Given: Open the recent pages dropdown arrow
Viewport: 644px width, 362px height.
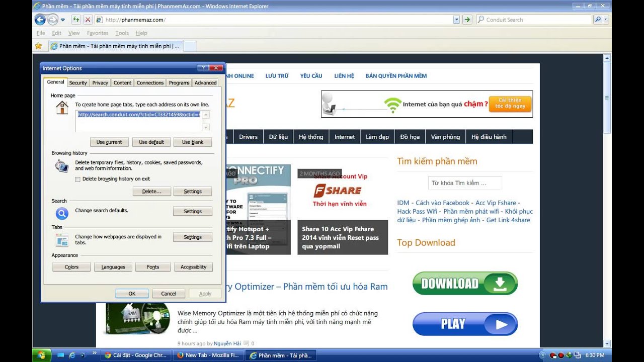Looking at the screenshot, I should pyautogui.click(x=63, y=20).
